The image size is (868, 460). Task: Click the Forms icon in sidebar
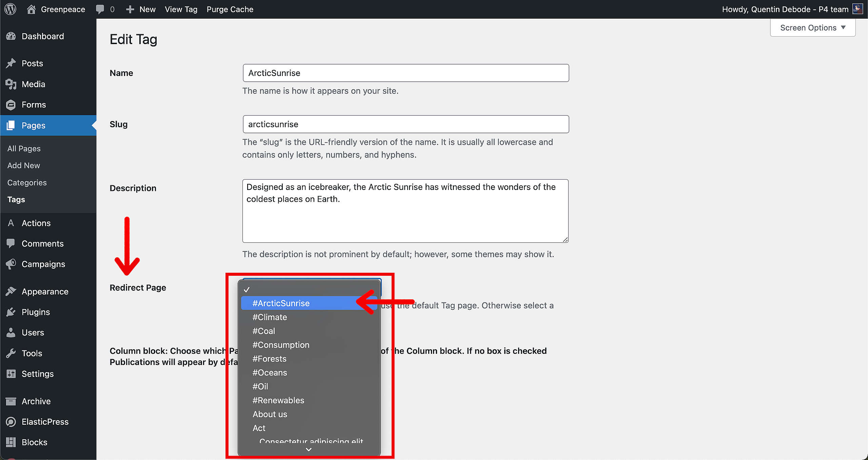pyautogui.click(x=11, y=105)
